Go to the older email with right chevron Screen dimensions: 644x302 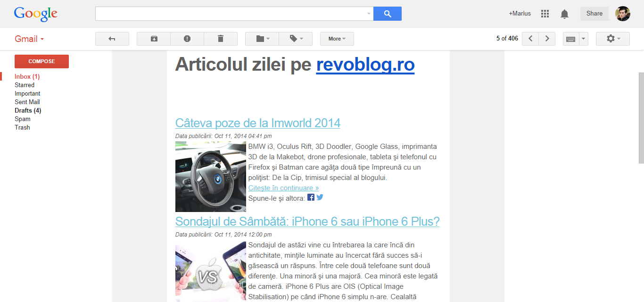point(547,39)
